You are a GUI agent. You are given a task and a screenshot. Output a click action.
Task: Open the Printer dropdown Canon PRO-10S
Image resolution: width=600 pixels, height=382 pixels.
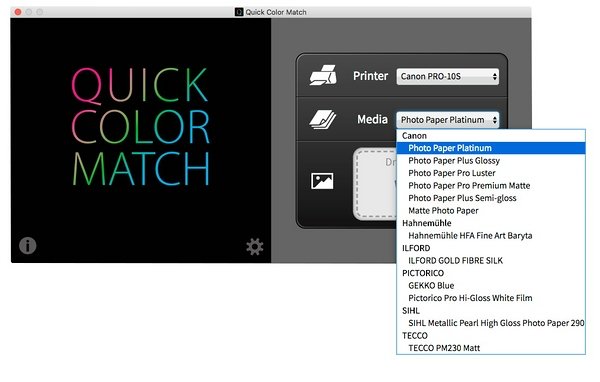click(x=448, y=77)
